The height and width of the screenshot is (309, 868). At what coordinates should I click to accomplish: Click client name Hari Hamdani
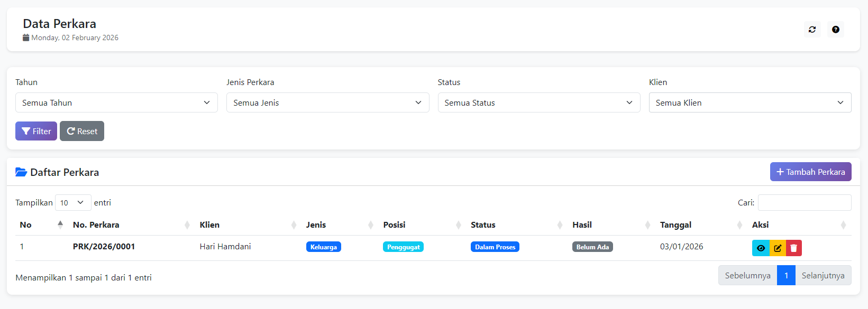pos(225,247)
